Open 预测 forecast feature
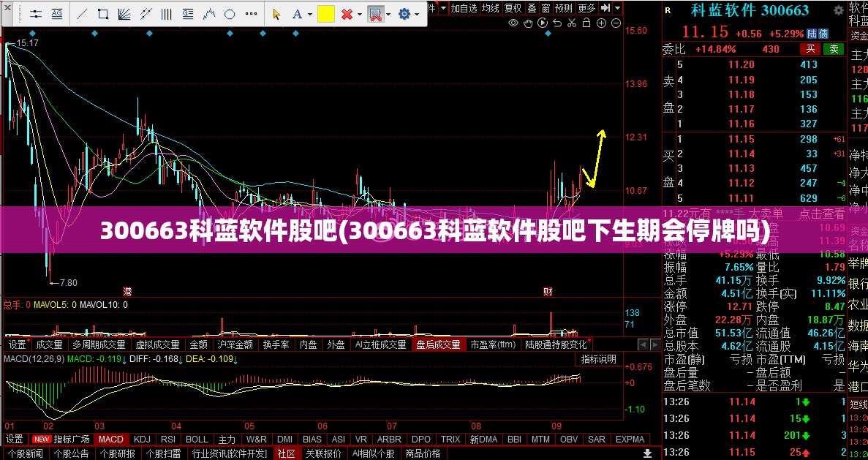The image size is (868, 460). [x=564, y=8]
